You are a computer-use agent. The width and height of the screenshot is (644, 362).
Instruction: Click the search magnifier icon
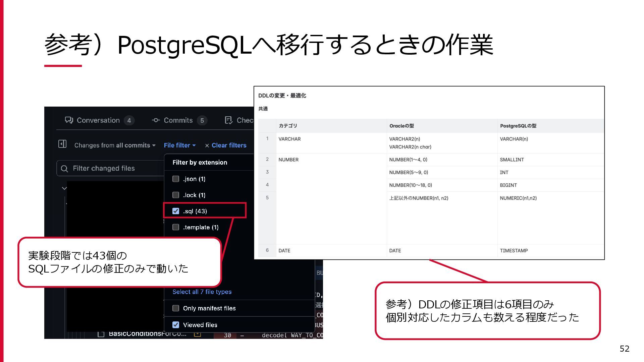64,169
